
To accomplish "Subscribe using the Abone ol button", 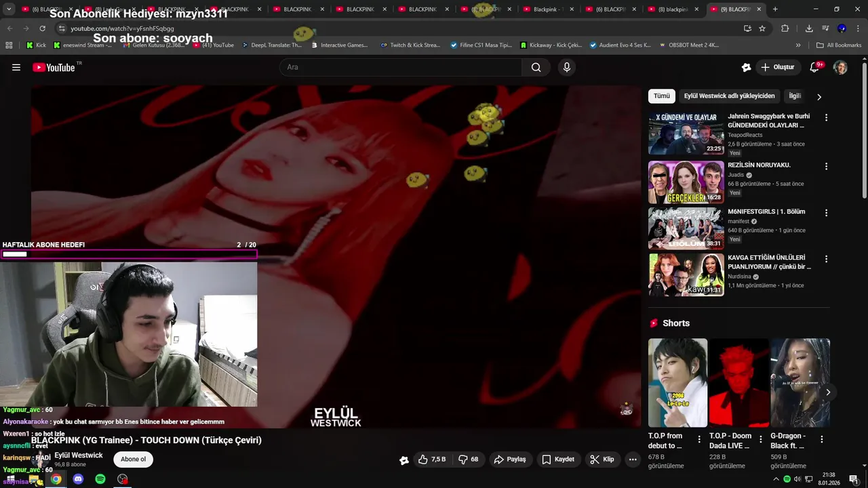I will (133, 460).
